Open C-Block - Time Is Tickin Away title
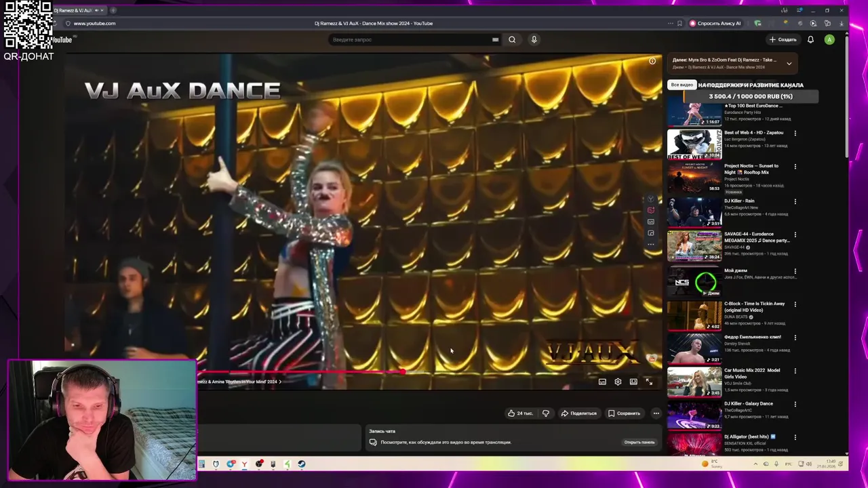 [x=754, y=306]
